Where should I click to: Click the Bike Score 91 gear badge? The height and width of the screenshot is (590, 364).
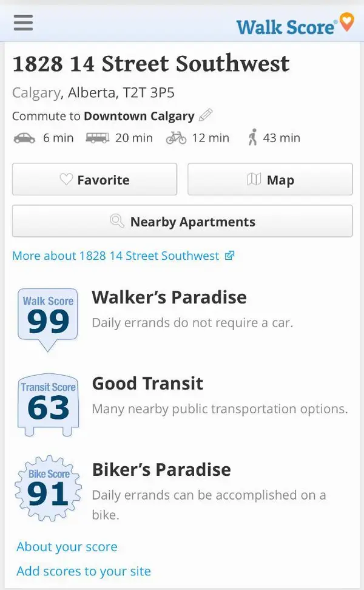(47, 489)
